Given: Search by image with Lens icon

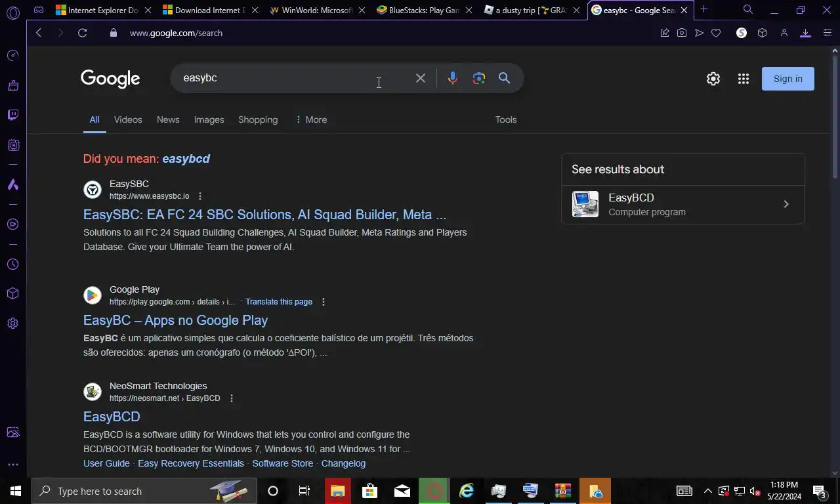Looking at the screenshot, I should click(479, 78).
